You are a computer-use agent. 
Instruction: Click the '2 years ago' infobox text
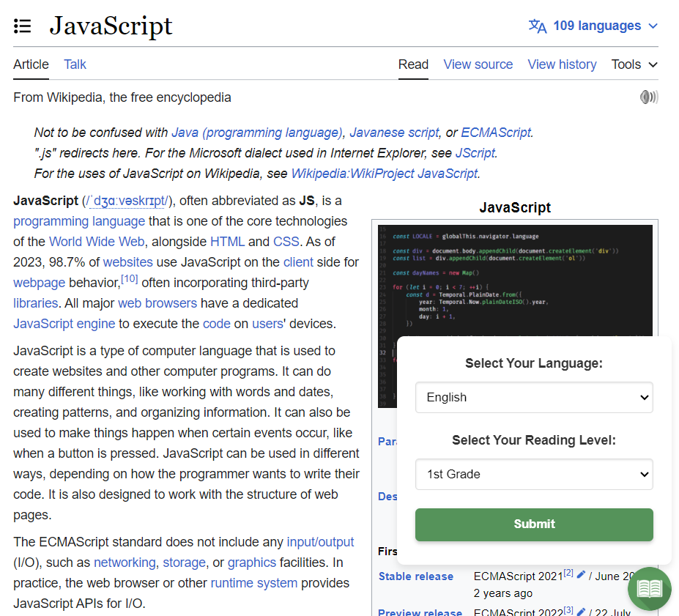[x=502, y=593]
